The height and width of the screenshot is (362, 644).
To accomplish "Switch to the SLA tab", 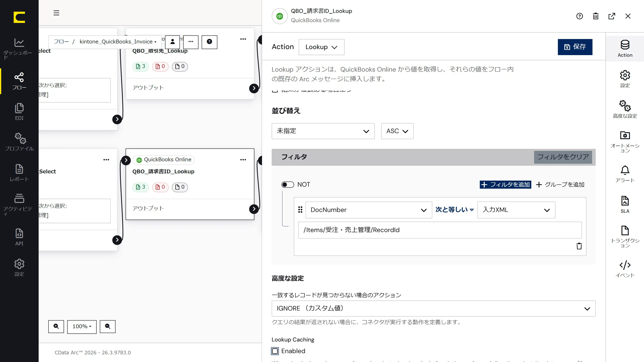I will point(625,204).
